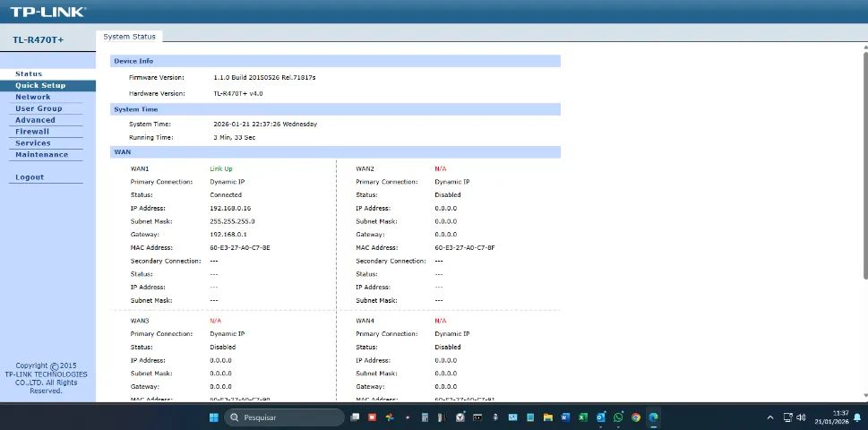The height and width of the screenshot is (430, 868).
Task: Switch to Microsoft Edge on taskbar
Action: (654, 417)
